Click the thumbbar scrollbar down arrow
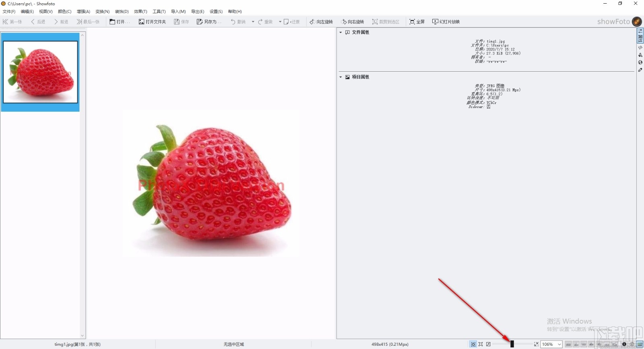 point(83,336)
